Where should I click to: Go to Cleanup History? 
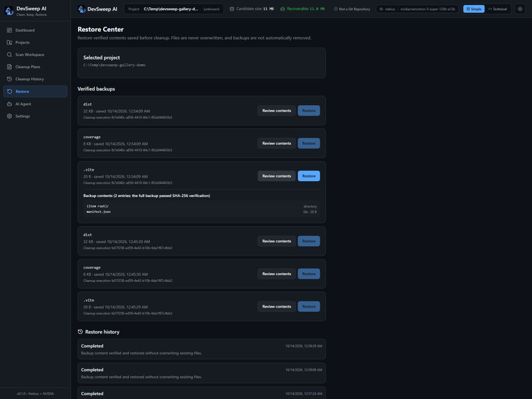(36, 79)
